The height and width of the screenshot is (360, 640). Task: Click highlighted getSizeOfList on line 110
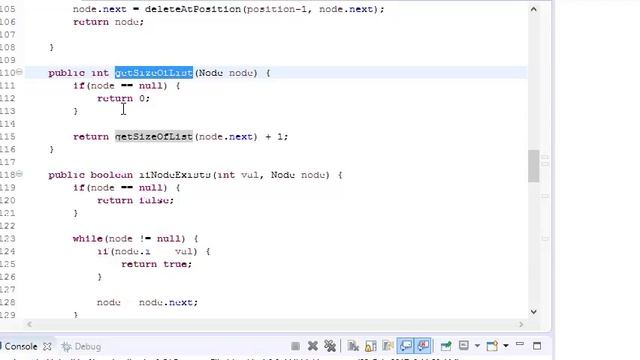tap(154, 73)
